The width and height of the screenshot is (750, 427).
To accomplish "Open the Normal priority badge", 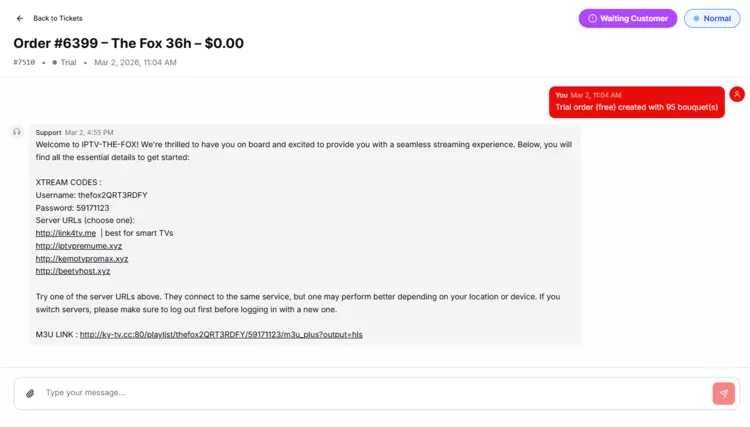I will coord(712,18).
